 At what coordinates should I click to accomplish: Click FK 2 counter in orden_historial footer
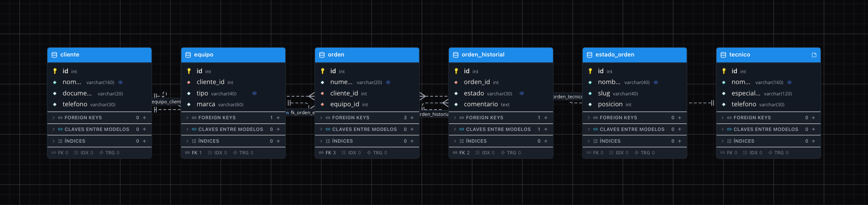tap(461, 153)
